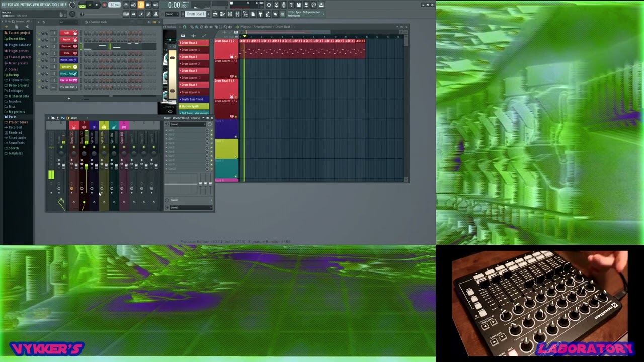Select Synth Bass Throb in pattern picker
This screenshot has height=362, width=644.
click(195, 99)
